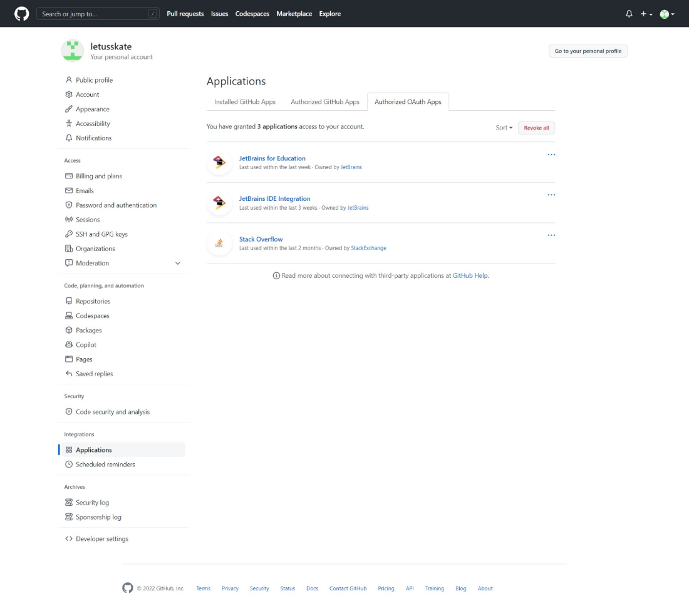Image resolution: width=689 pixels, height=616 pixels.
Task: Click the About footer link
Action: pyautogui.click(x=485, y=588)
